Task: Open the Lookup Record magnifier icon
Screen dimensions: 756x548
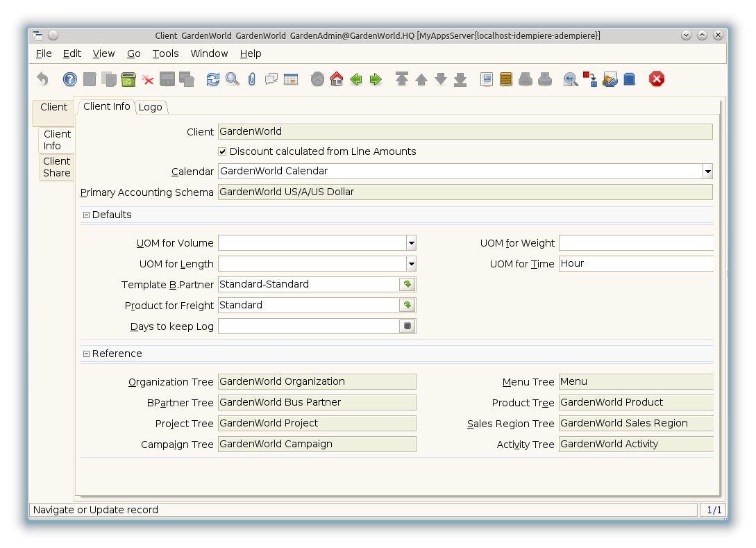Action: [x=233, y=79]
